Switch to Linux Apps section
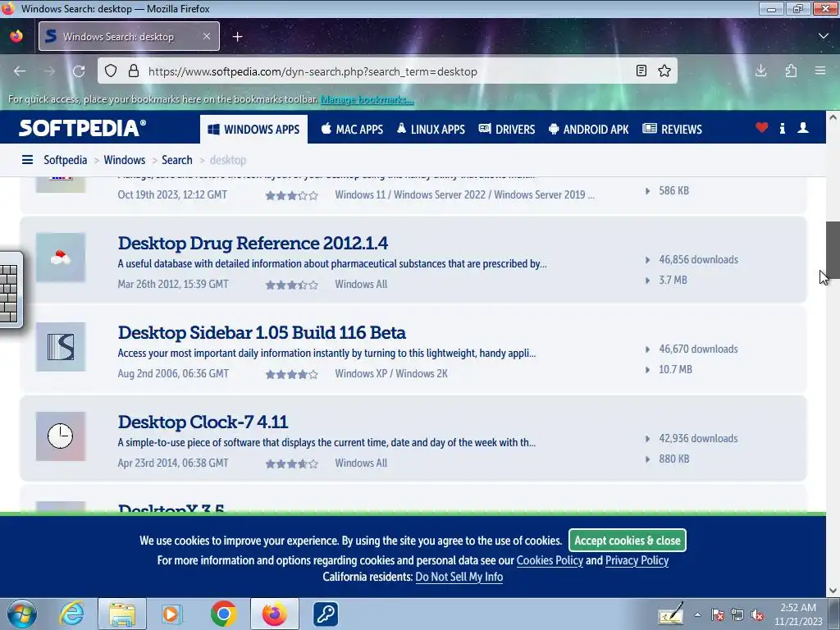The image size is (840, 630). (431, 129)
